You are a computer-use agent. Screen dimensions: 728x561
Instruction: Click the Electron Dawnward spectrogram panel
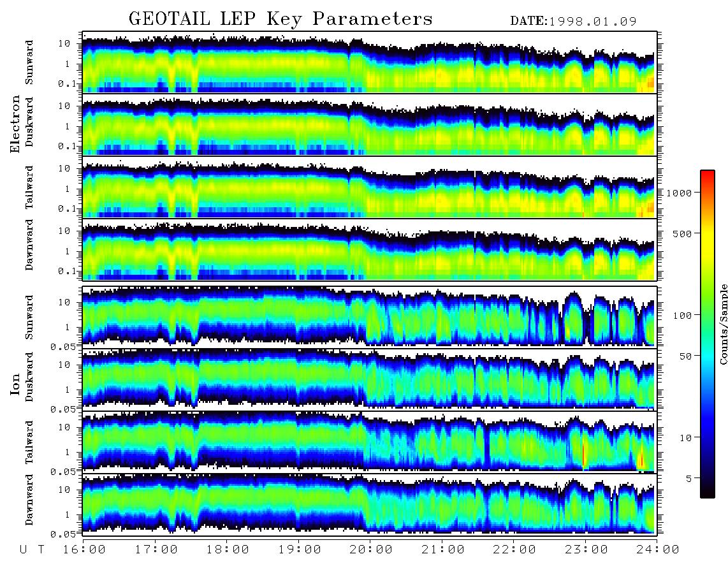coord(370,249)
